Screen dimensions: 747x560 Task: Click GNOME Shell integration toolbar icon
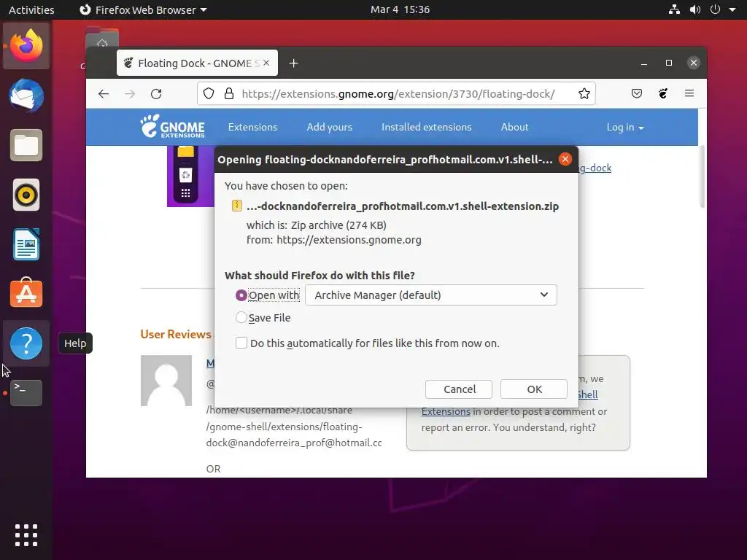tap(663, 93)
